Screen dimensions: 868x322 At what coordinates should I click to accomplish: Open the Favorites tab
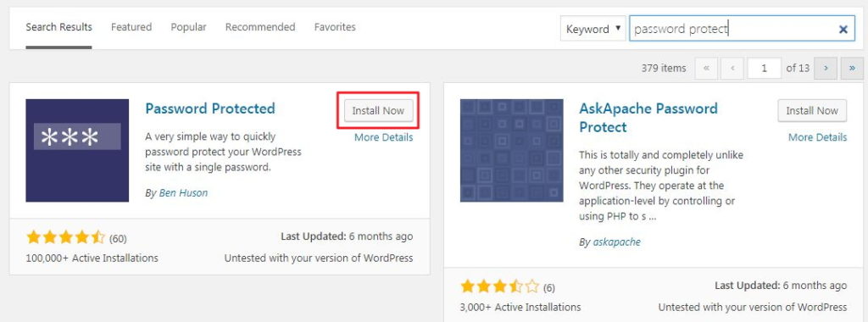(x=335, y=26)
